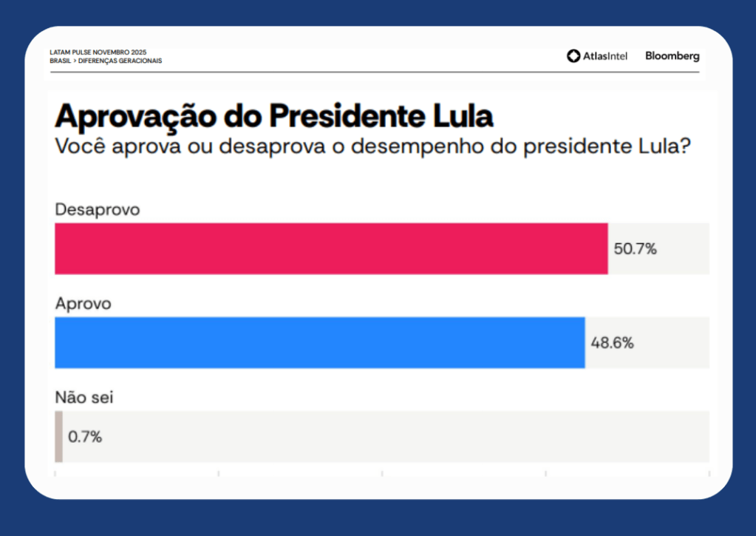Click the empty gray track after 48.6%
756x536 pixels.
pyautogui.click(x=672, y=342)
